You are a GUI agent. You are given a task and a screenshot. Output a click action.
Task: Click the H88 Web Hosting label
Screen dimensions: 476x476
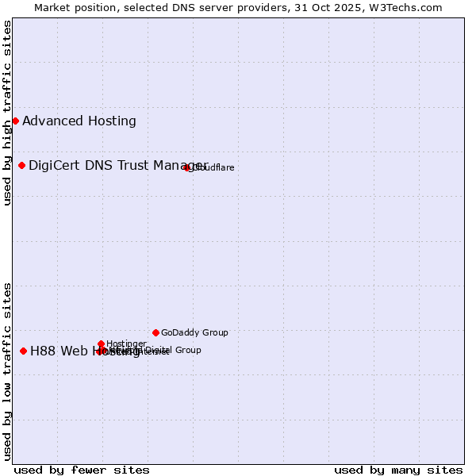(63, 351)
